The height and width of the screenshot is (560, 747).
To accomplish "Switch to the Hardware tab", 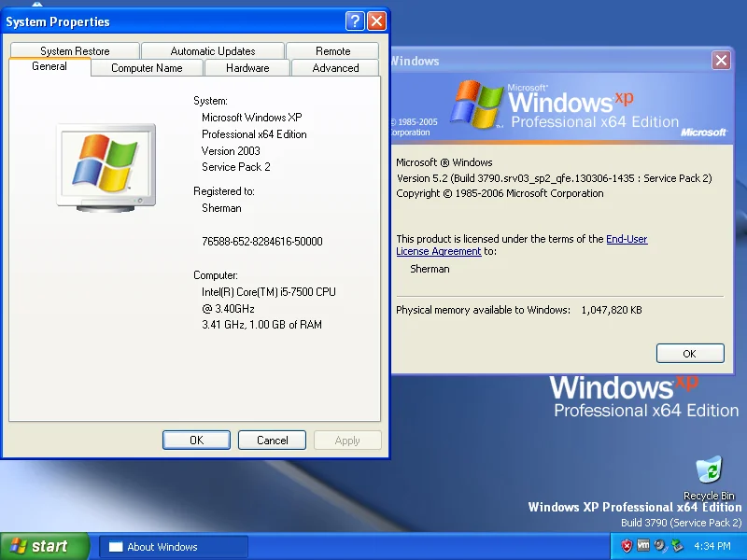I will click(247, 68).
